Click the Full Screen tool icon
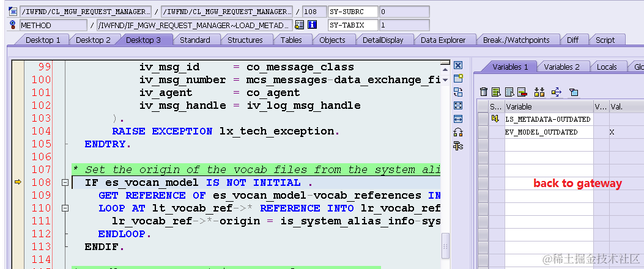 (x=458, y=106)
